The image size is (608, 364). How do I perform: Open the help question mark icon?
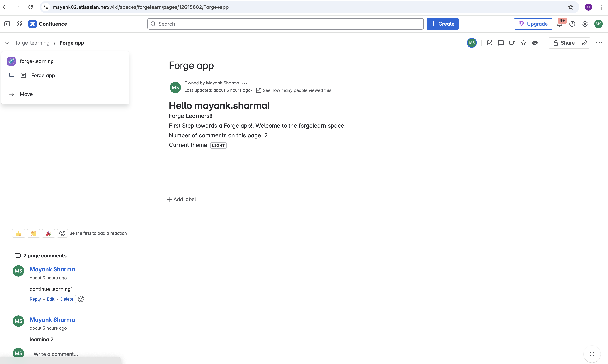pyautogui.click(x=572, y=24)
